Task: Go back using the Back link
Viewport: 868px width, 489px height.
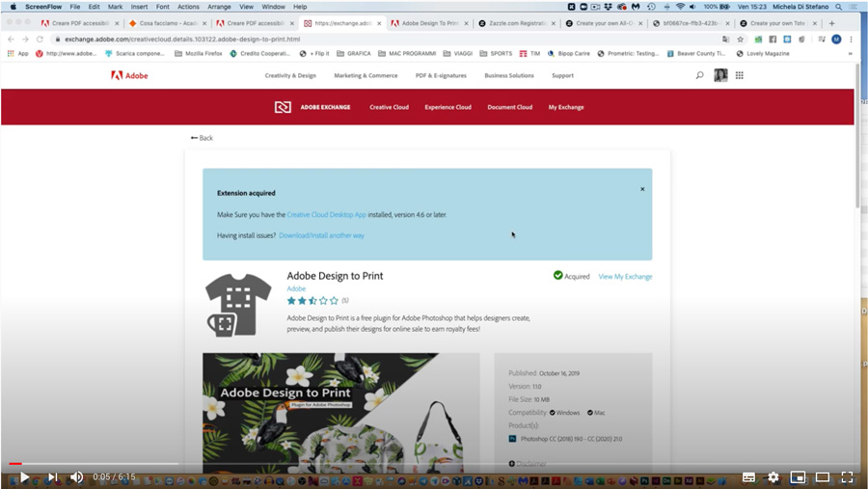Action: click(x=202, y=138)
